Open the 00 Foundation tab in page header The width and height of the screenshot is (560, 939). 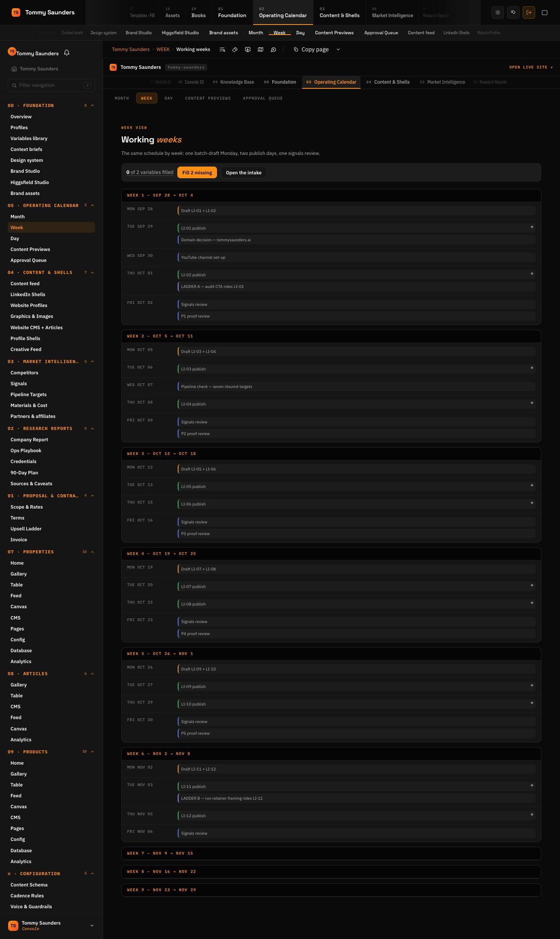(280, 82)
